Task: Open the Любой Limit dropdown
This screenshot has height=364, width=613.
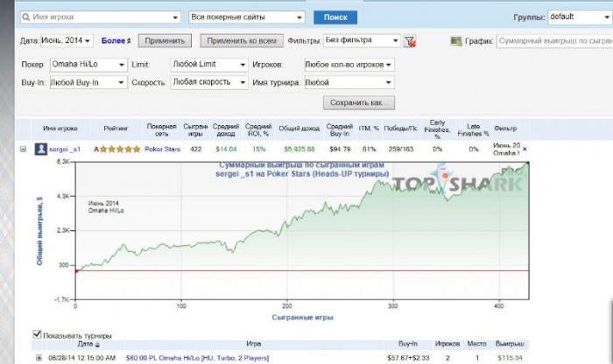Action: (x=209, y=65)
